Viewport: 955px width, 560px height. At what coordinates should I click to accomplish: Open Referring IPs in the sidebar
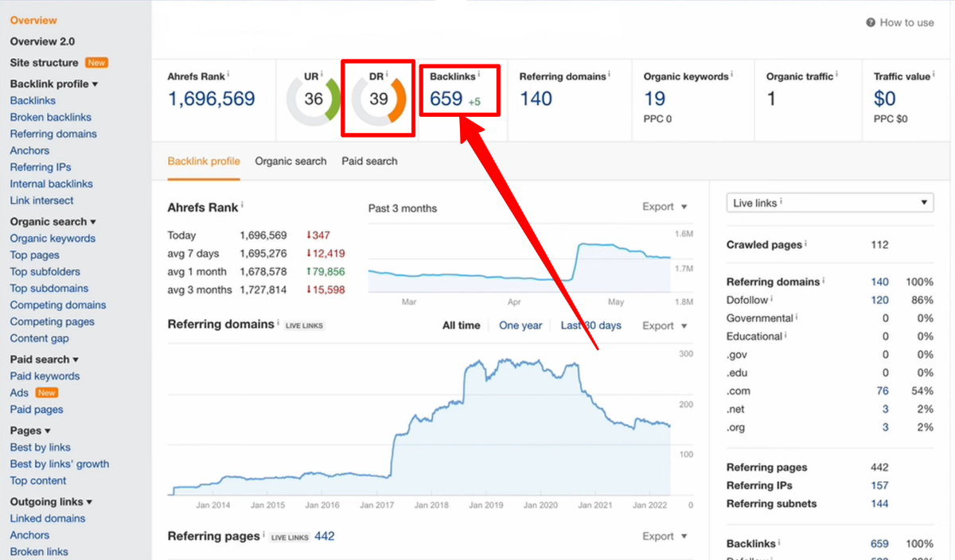click(x=41, y=168)
